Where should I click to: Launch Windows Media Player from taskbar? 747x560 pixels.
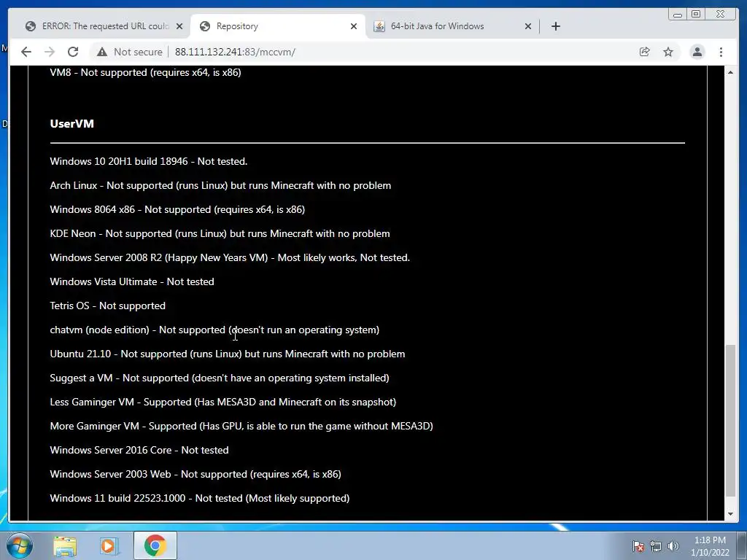coord(109,546)
